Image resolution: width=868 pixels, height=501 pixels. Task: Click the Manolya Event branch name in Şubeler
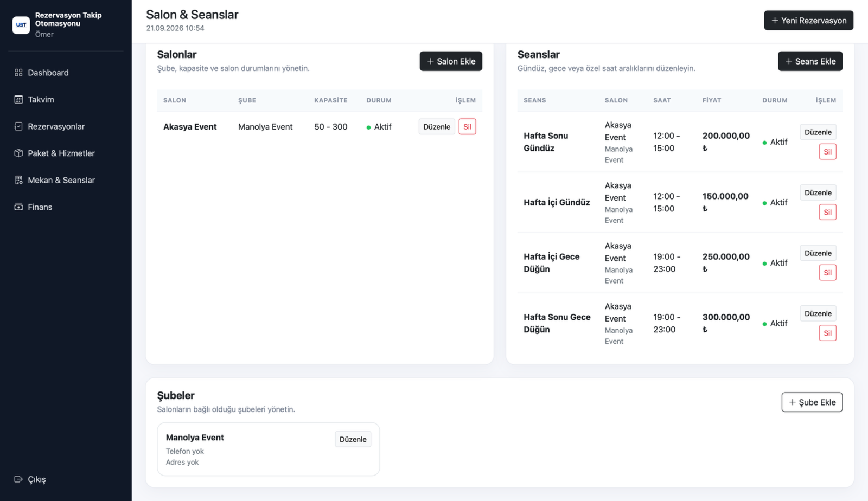click(195, 438)
